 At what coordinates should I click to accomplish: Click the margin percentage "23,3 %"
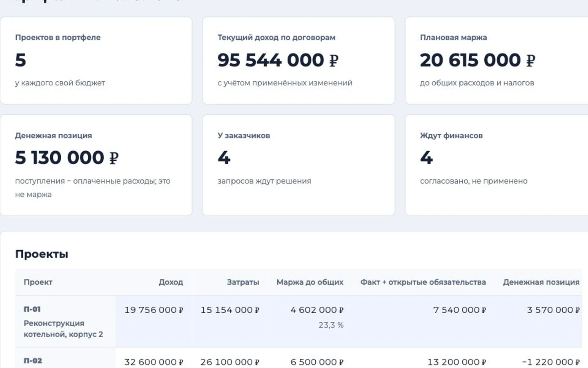(331, 325)
